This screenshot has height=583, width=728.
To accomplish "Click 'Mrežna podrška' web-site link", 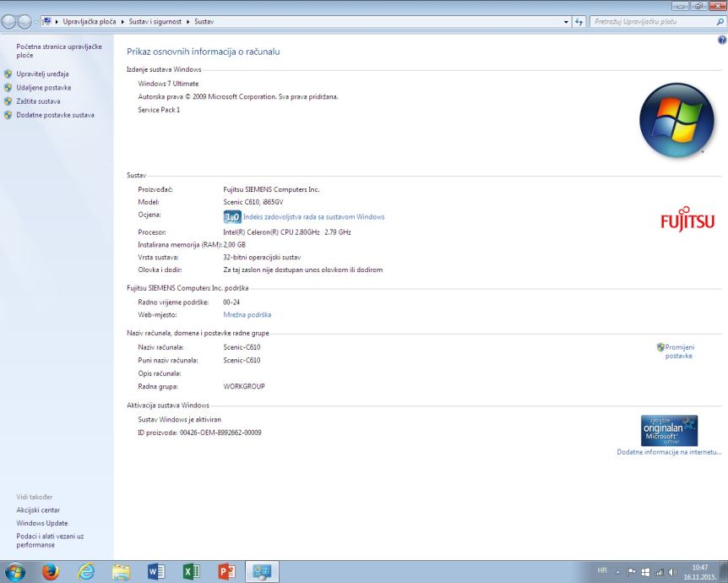I will tap(241, 314).
